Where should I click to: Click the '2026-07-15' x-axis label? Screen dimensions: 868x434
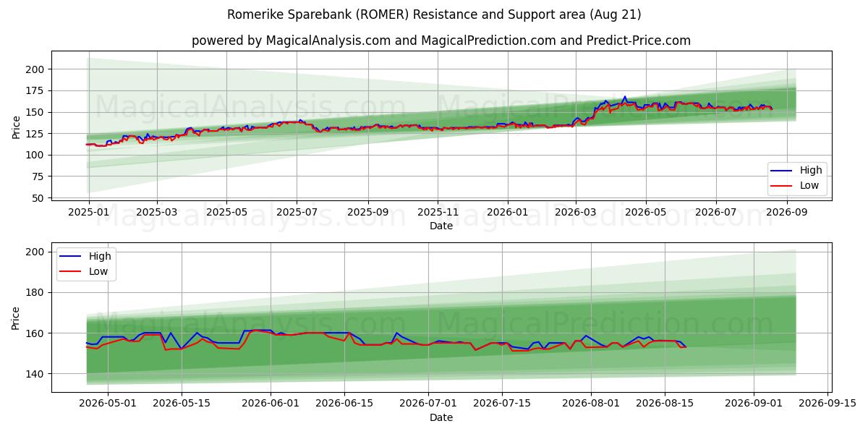[502, 404]
